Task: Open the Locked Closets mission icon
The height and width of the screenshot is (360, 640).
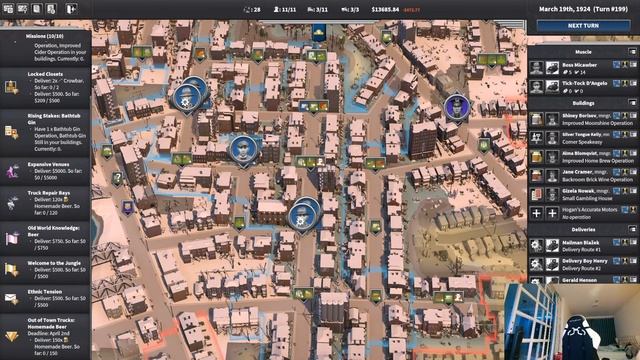Action: [x=11, y=87]
